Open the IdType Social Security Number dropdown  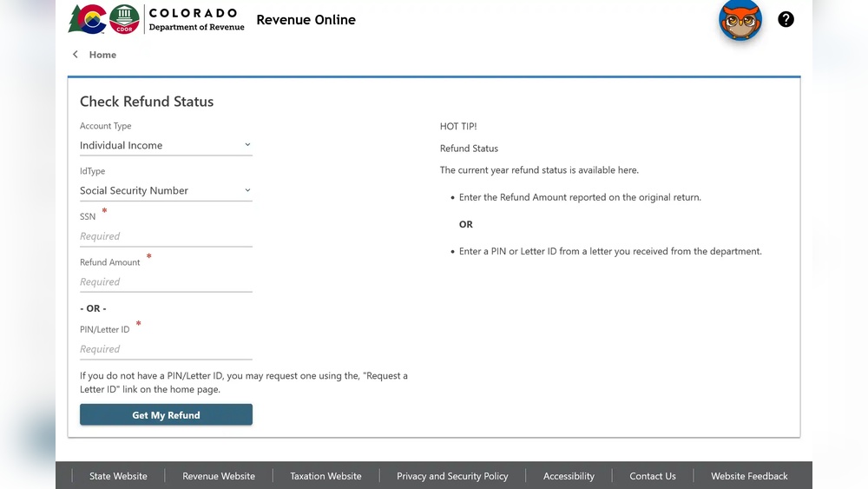pyautogui.click(x=166, y=190)
